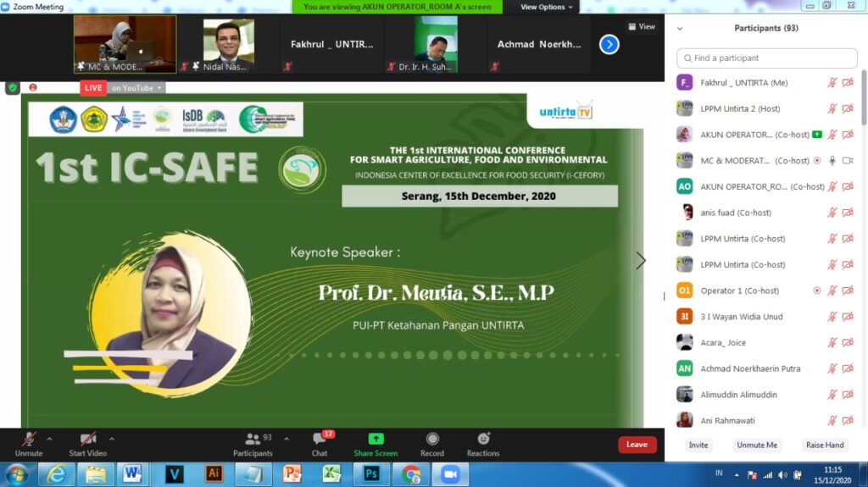This screenshot has height=487, width=868.
Task: Click video-off icon for Alimuddin Alimuddin
Action: (848, 395)
